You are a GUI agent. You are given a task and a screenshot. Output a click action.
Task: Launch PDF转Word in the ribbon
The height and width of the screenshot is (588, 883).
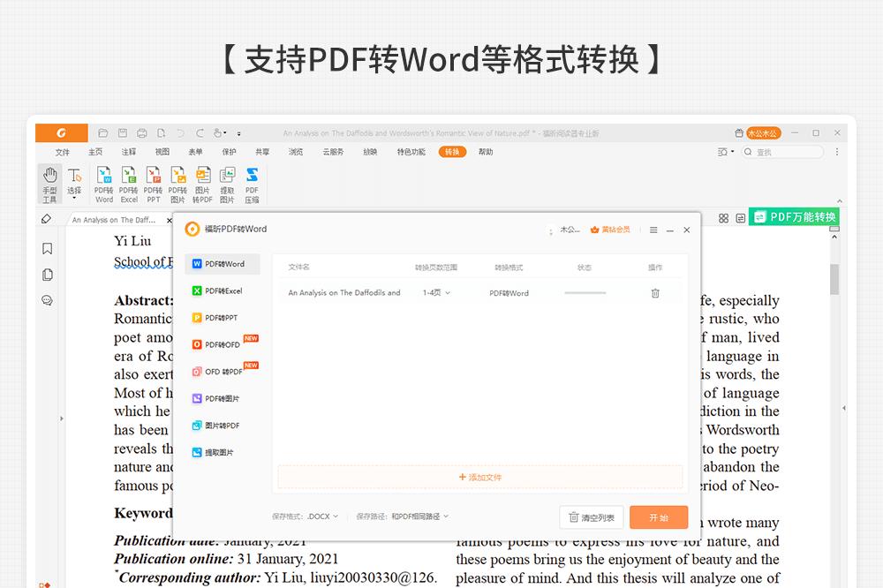tap(104, 185)
